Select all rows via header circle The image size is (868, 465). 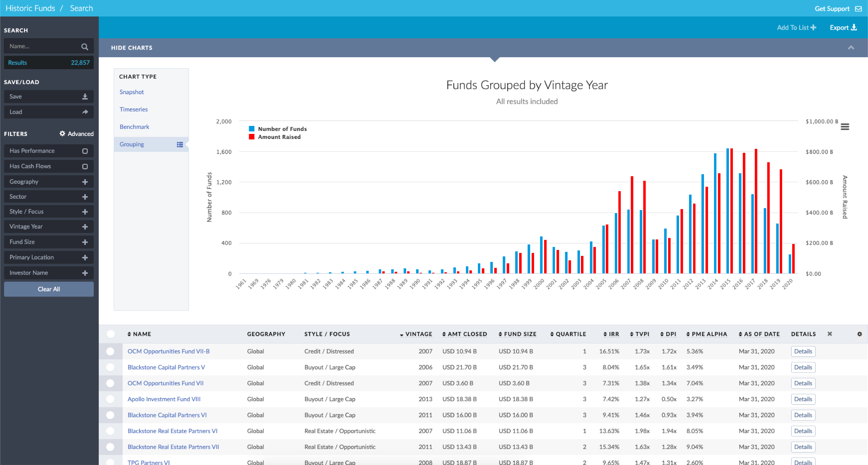(x=110, y=334)
